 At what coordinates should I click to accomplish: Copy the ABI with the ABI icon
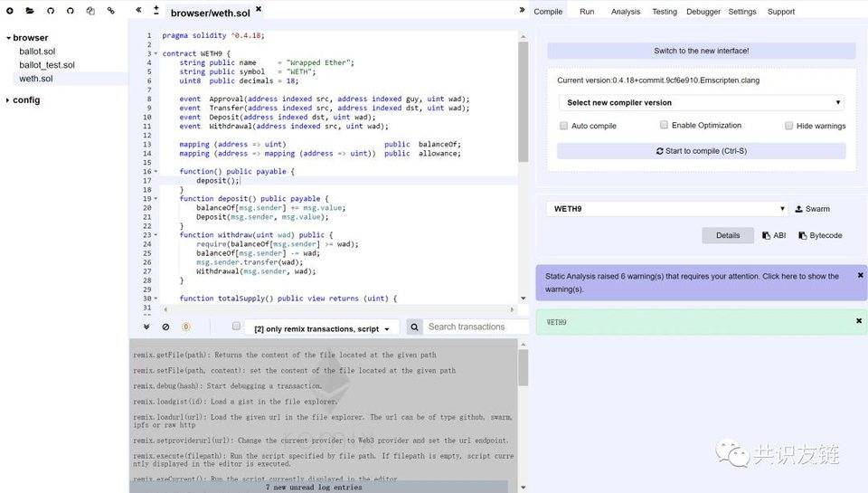774,235
